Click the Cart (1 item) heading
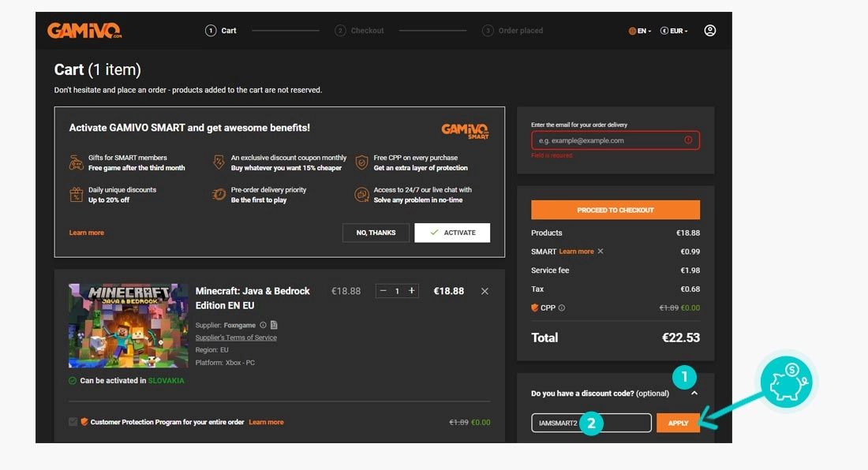 click(x=97, y=69)
